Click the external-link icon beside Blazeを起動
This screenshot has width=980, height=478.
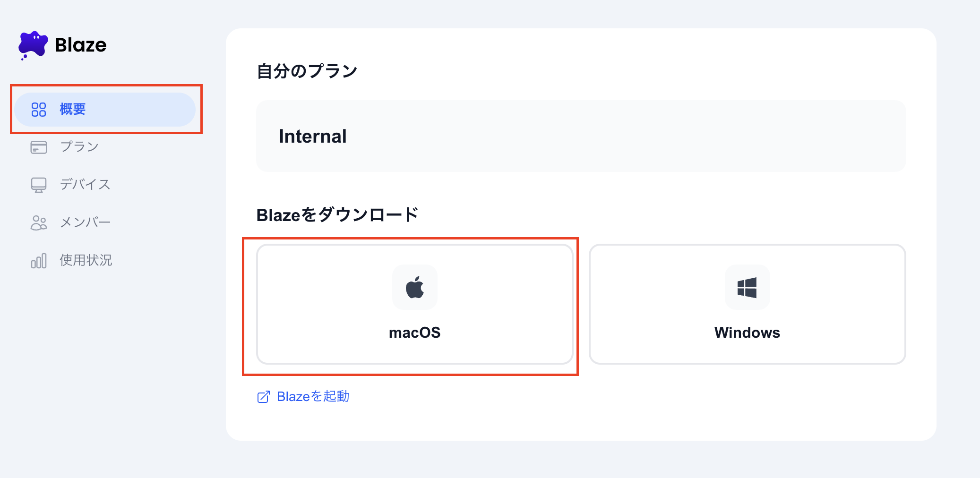coord(264,397)
